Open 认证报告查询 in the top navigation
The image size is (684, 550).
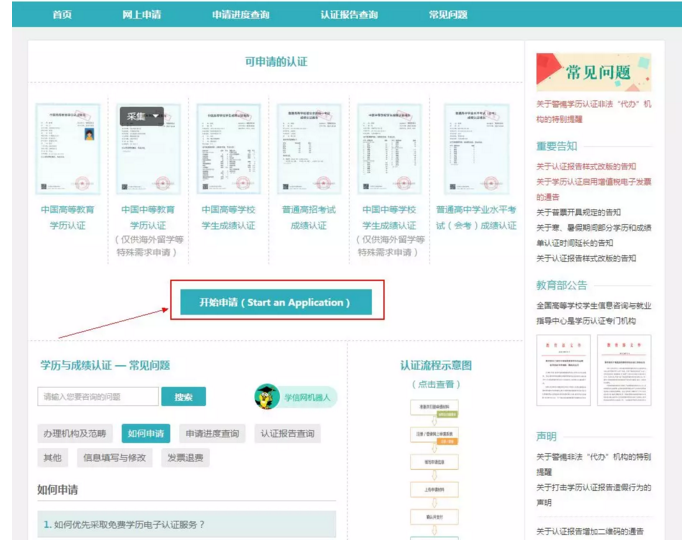click(x=349, y=15)
